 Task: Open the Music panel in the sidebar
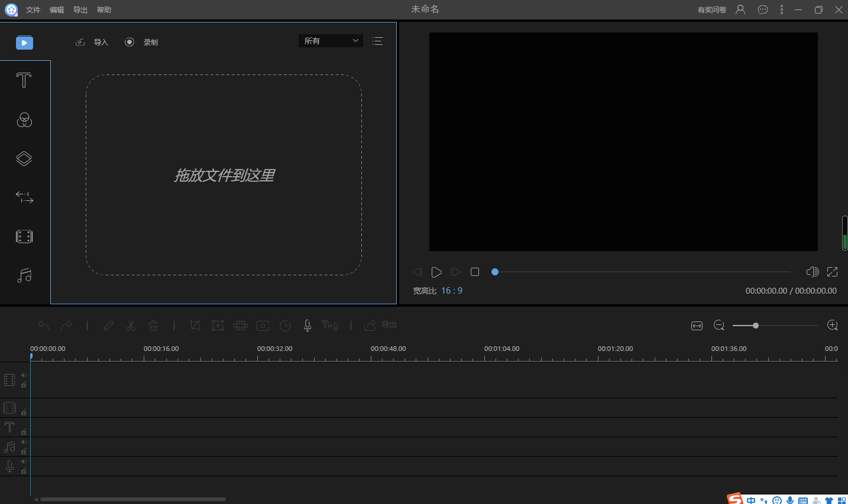[x=24, y=275]
